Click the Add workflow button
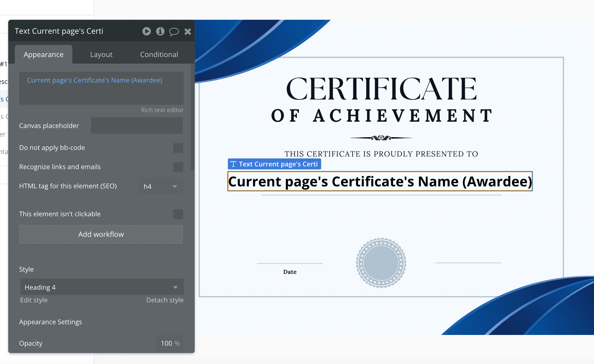This screenshot has width=594, height=364. [x=101, y=234]
